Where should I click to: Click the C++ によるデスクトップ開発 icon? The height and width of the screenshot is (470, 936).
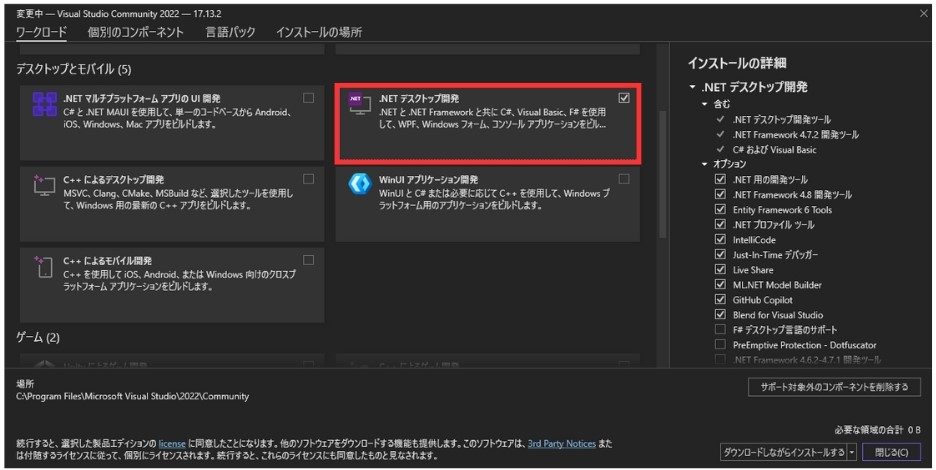point(45,185)
